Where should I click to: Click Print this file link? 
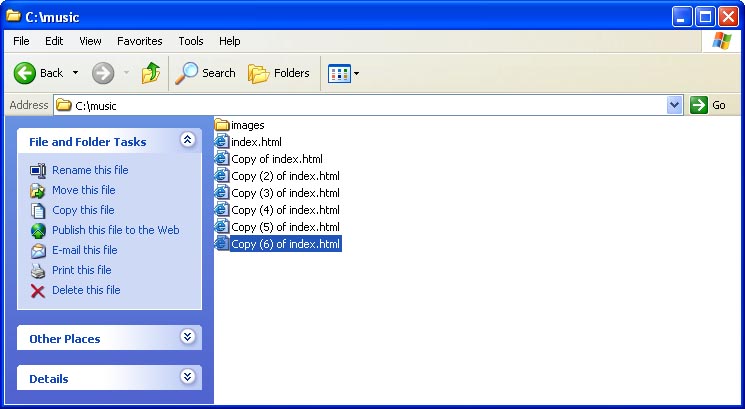point(82,270)
